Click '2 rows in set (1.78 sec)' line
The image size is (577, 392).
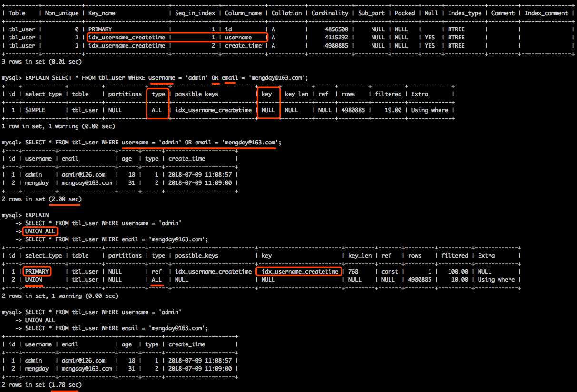pos(42,385)
